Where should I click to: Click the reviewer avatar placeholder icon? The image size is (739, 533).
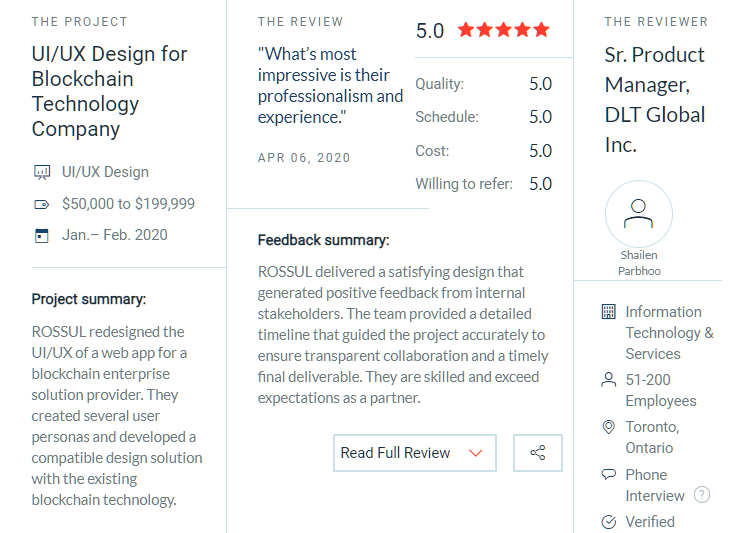(639, 213)
